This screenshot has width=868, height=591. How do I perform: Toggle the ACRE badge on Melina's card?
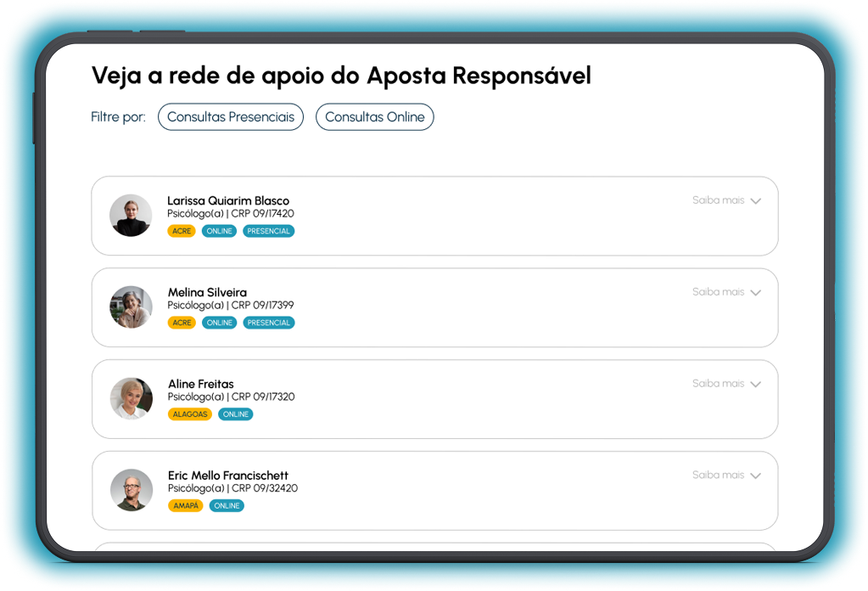pos(182,323)
